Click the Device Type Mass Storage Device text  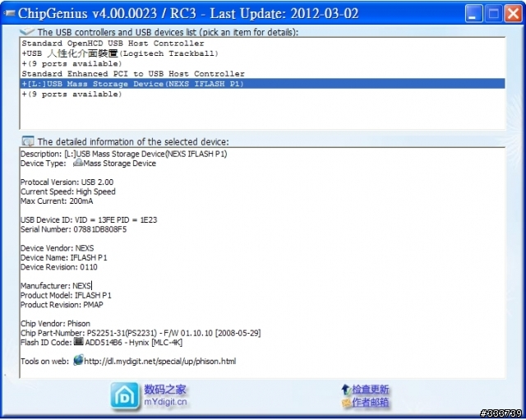(x=120, y=164)
